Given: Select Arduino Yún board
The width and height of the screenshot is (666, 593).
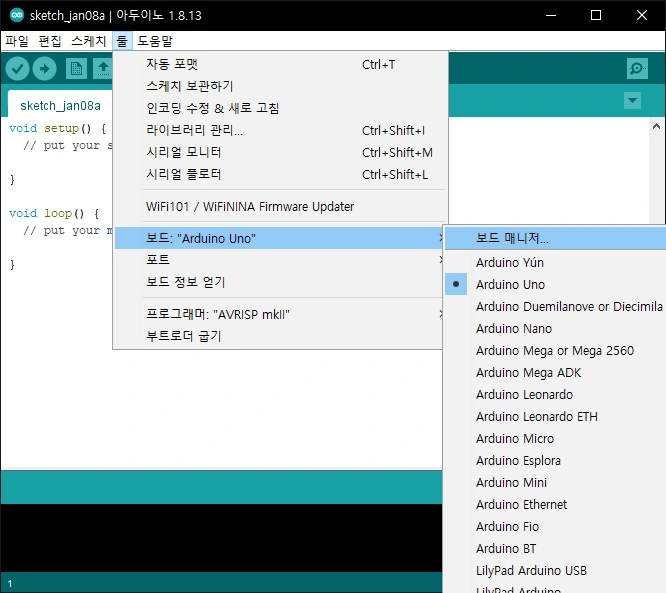Looking at the screenshot, I should point(555,263).
